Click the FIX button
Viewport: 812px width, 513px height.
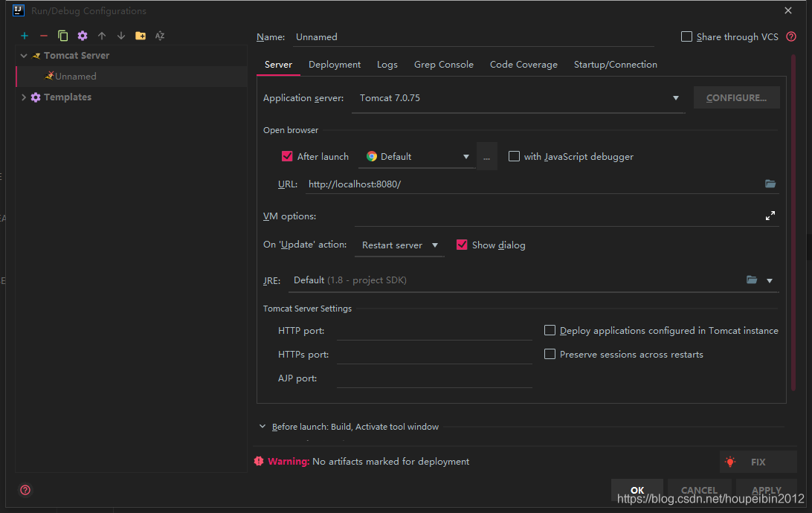[x=758, y=462]
